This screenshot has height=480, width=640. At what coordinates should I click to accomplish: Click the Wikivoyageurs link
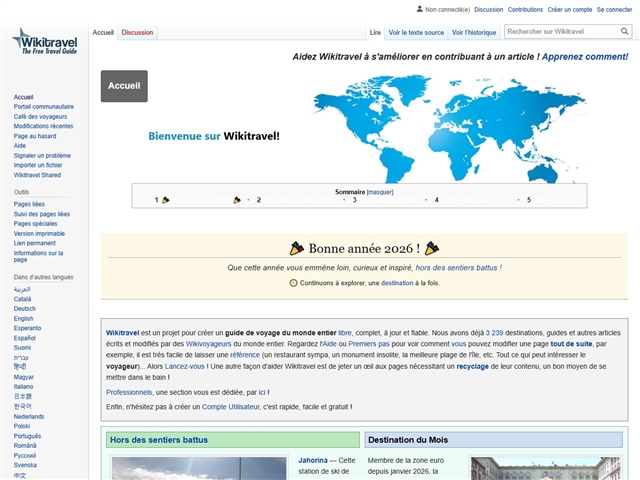click(208, 344)
